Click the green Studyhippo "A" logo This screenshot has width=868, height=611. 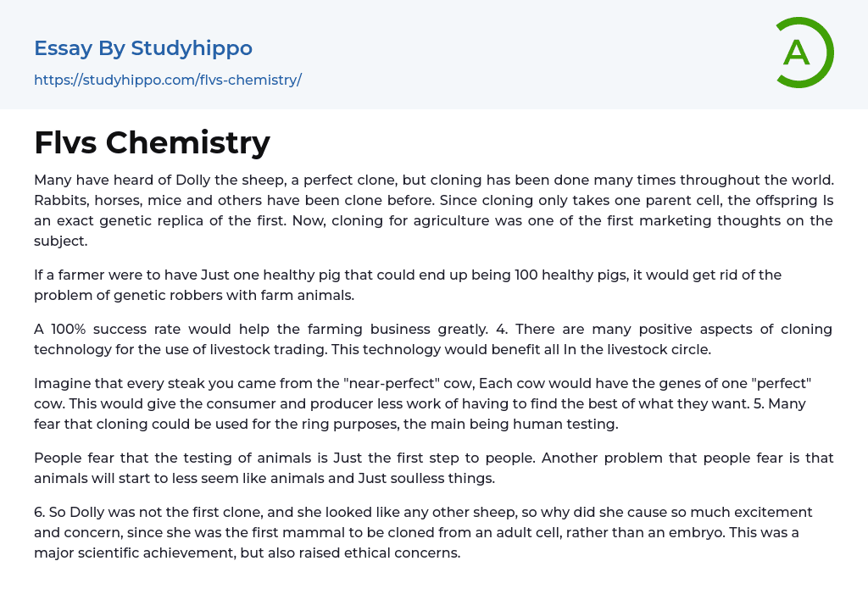pos(804,53)
